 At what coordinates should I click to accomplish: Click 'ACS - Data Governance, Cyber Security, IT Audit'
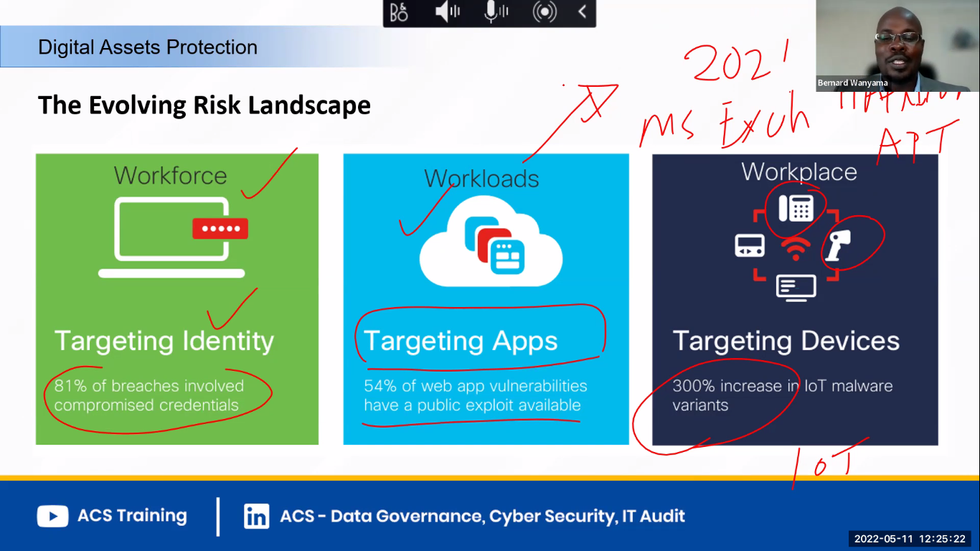(x=483, y=516)
